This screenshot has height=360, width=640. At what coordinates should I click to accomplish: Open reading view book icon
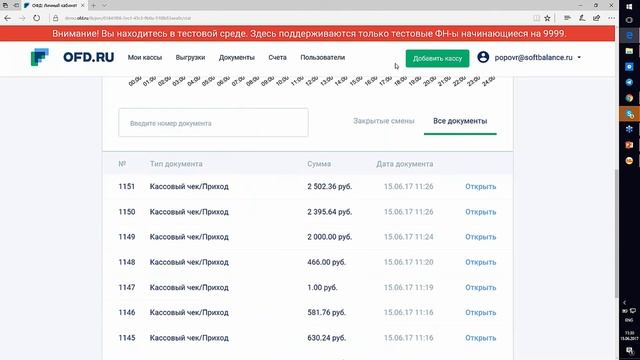click(x=536, y=18)
